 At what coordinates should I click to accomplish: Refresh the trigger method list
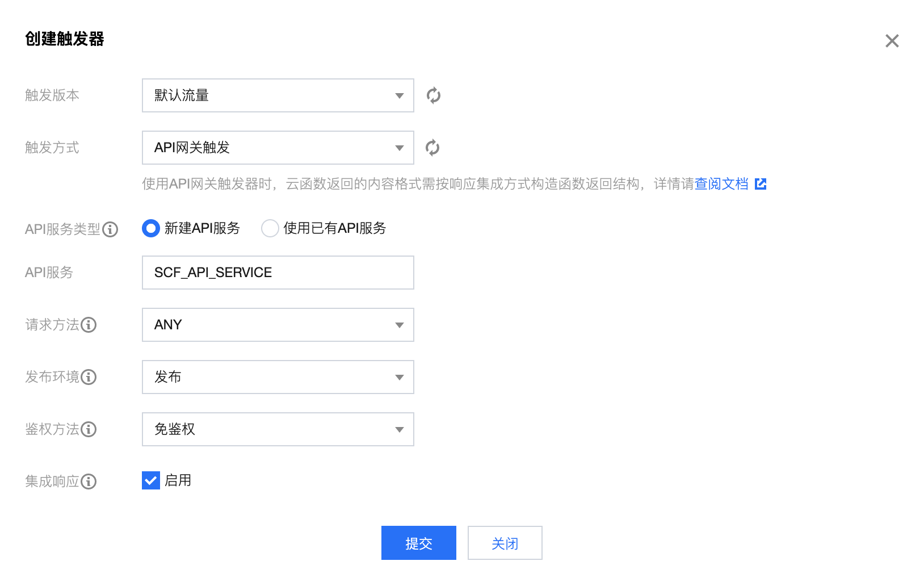pyautogui.click(x=432, y=148)
